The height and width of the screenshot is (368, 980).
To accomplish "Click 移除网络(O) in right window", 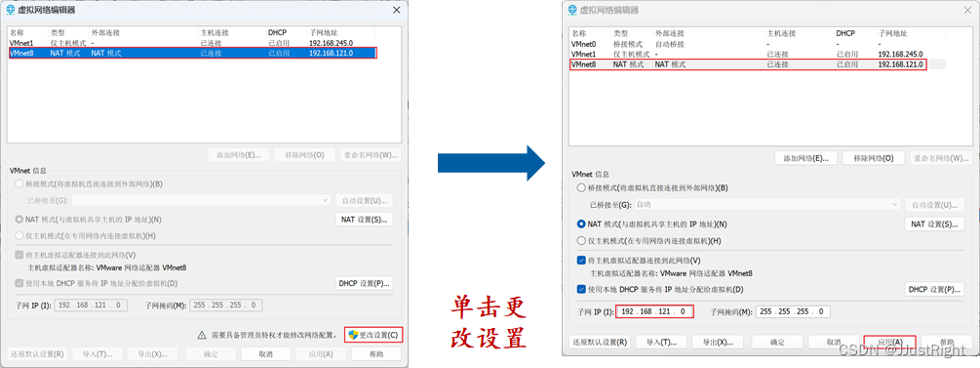I will point(873,158).
